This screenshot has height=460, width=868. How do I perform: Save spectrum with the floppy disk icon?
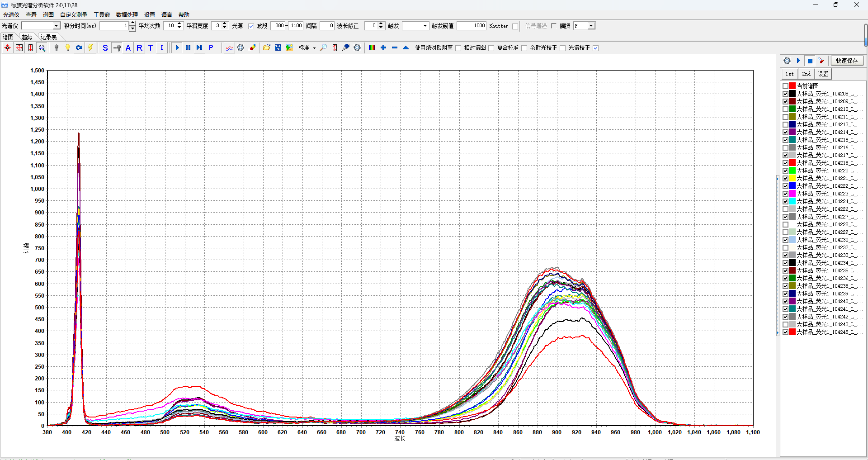(278, 48)
